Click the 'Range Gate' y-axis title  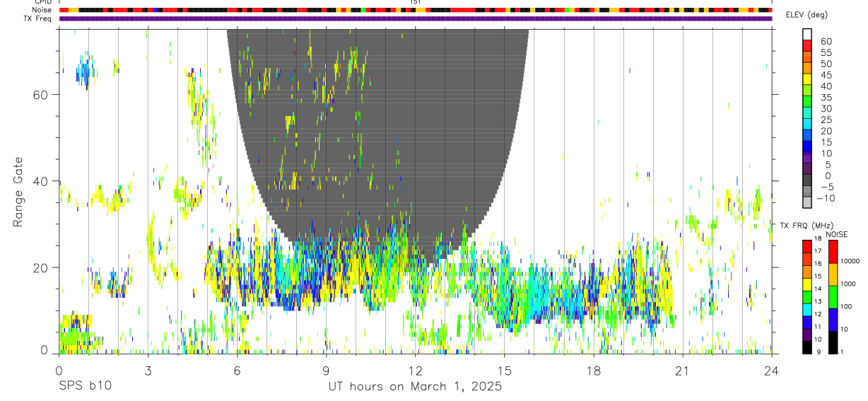(19, 192)
